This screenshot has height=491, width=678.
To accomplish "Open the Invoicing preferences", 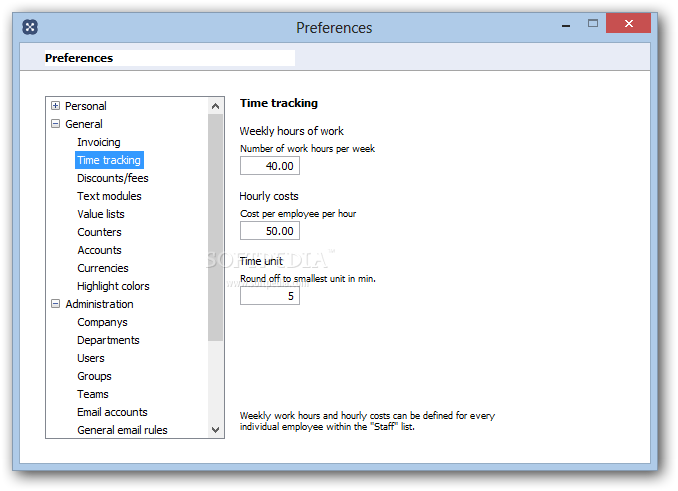I will click(99, 142).
